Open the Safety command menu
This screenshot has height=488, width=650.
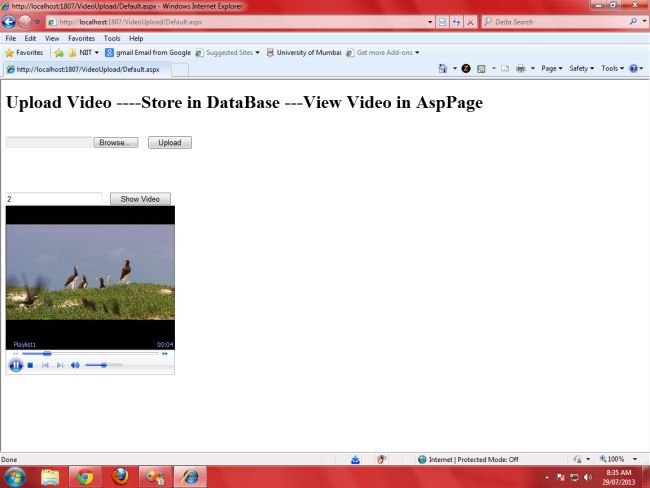[582, 68]
